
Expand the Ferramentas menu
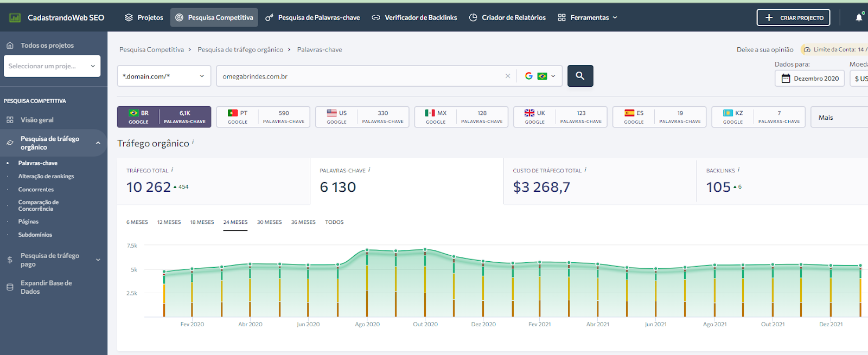click(x=588, y=17)
